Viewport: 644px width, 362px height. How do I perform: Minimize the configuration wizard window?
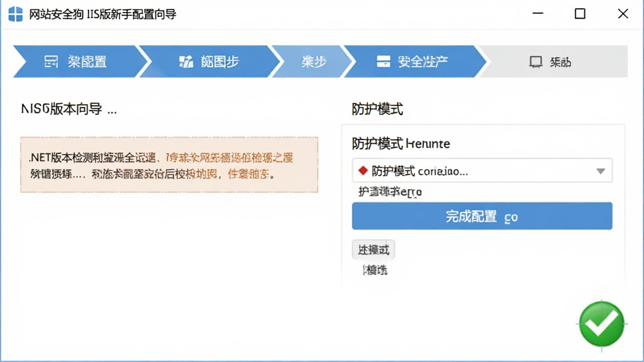pyautogui.click(x=538, y=14)
